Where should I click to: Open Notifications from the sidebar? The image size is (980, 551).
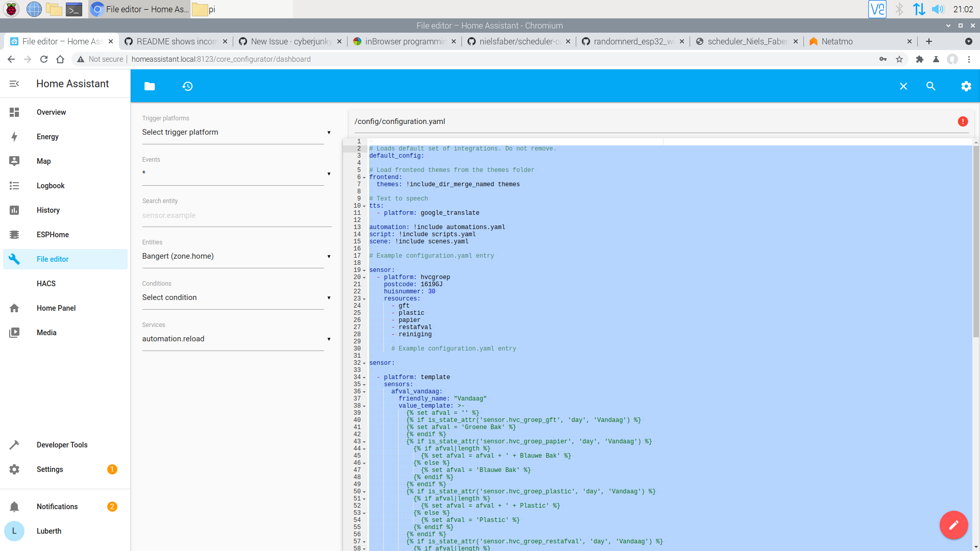(57, 507)
